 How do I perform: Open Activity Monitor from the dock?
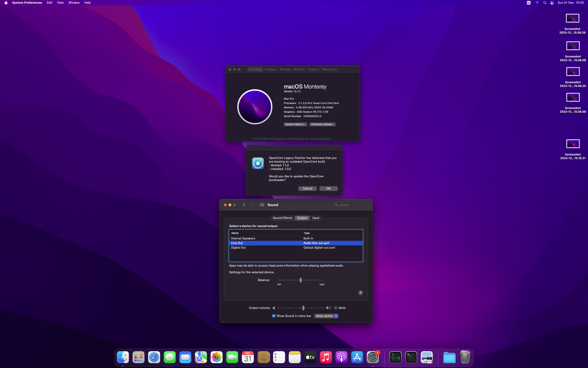(395, 357)
